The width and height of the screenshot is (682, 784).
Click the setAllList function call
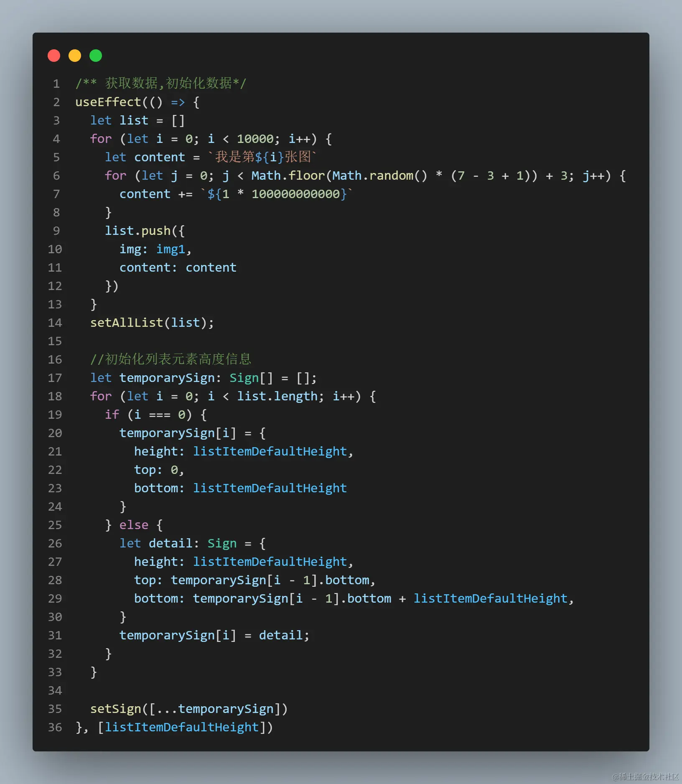click(x=126, y=322)
